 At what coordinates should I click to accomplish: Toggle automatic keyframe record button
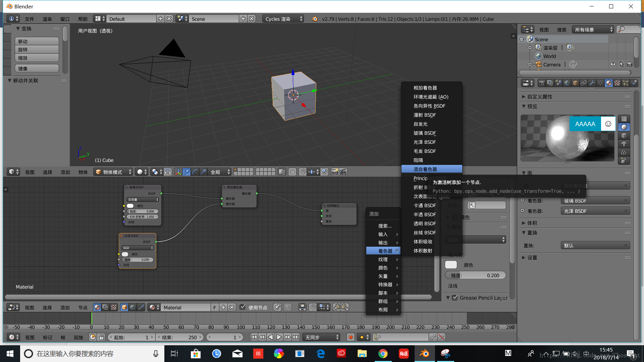pos(351,337)
